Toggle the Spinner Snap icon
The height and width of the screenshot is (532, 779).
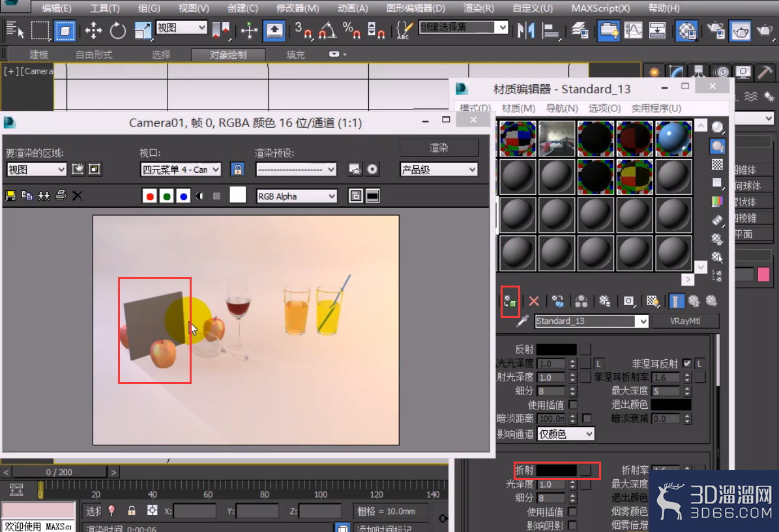point(376,31)
